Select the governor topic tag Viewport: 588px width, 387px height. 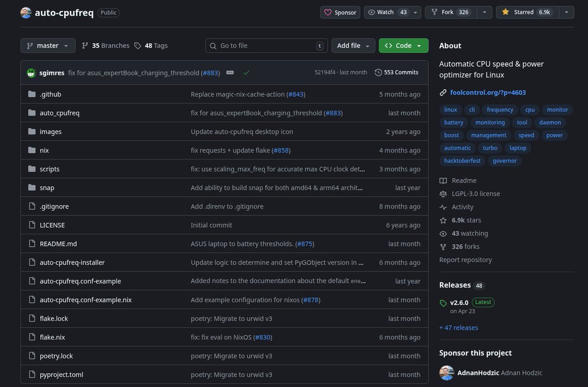[x=505, y=161]
